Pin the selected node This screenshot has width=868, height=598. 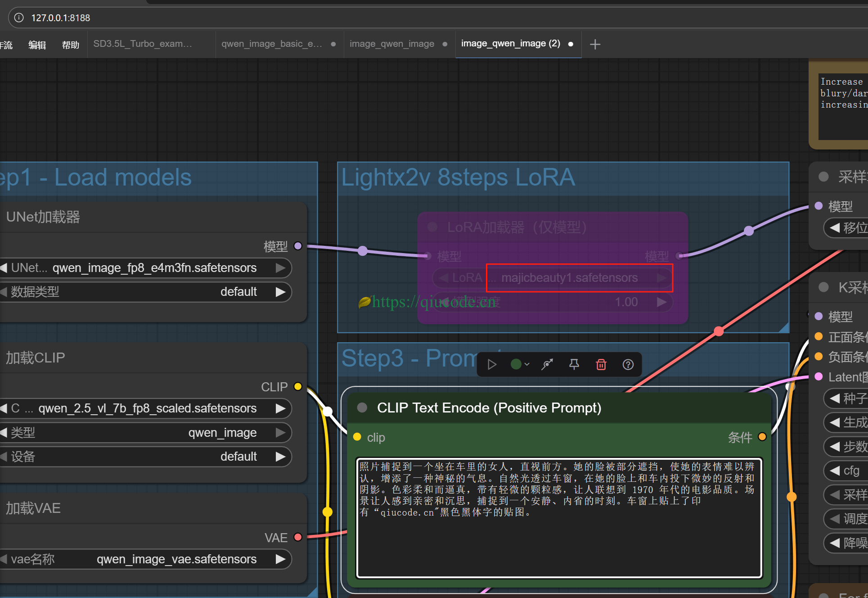click(574, 364)
